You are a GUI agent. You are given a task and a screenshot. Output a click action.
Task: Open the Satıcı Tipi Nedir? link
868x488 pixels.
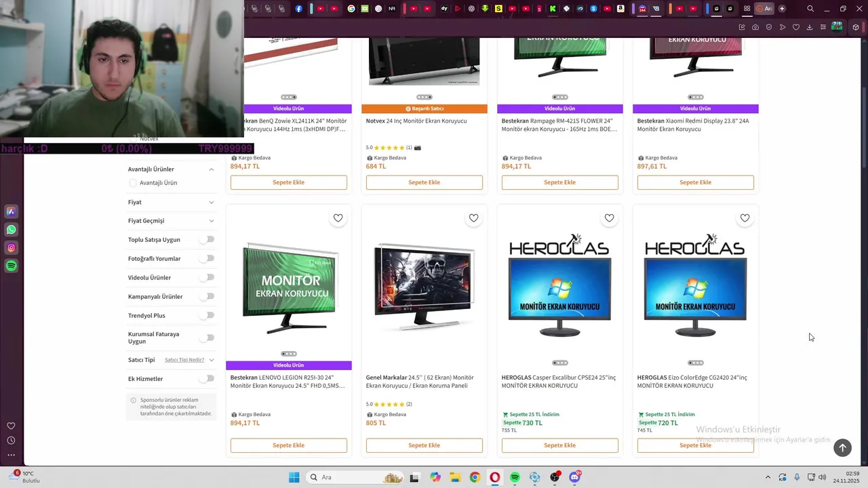pos(184,360)
